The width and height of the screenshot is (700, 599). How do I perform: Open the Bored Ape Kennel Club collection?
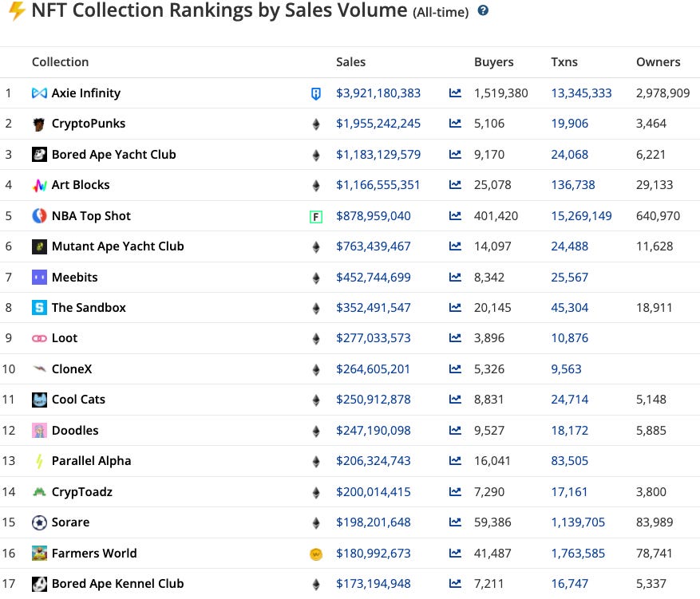point(118,584)
